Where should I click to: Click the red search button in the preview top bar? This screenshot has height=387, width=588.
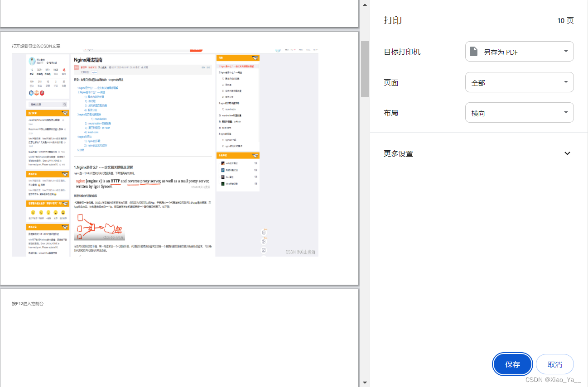[196, 51]
